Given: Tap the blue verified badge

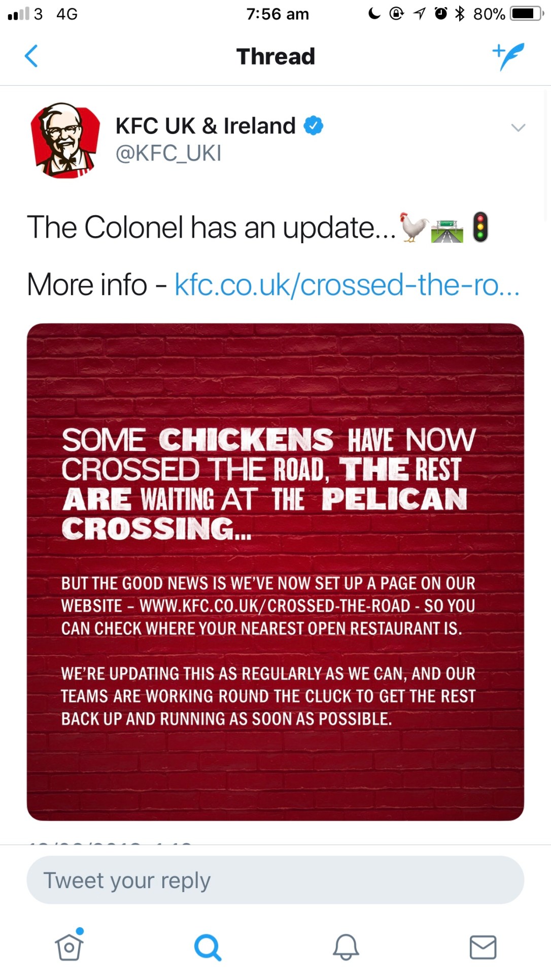Looking at the screenshot, I should click(x=314, y=125).
